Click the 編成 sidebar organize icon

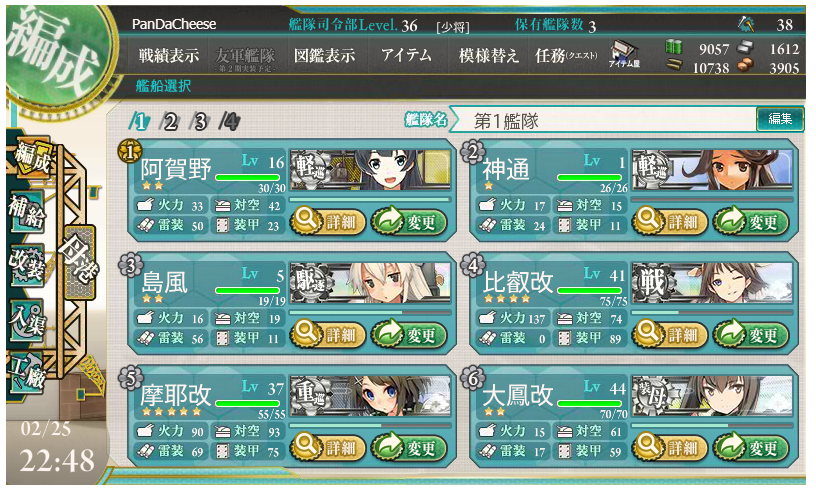point(30,158)
